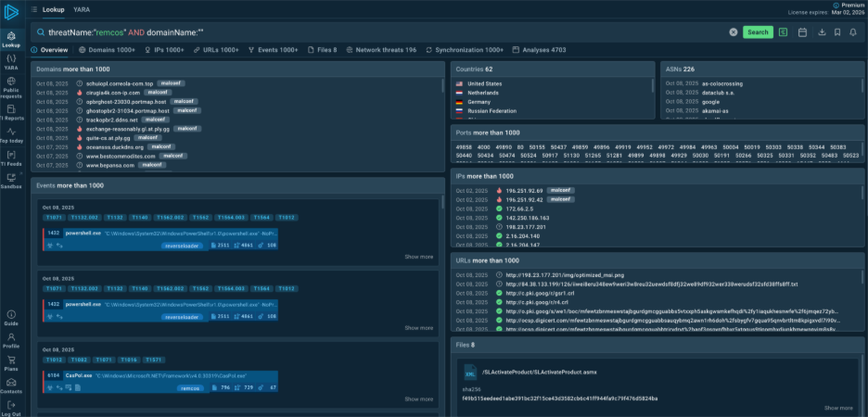
Task: Launch Sandbox from the sidebar
Action: pos(11,180)
